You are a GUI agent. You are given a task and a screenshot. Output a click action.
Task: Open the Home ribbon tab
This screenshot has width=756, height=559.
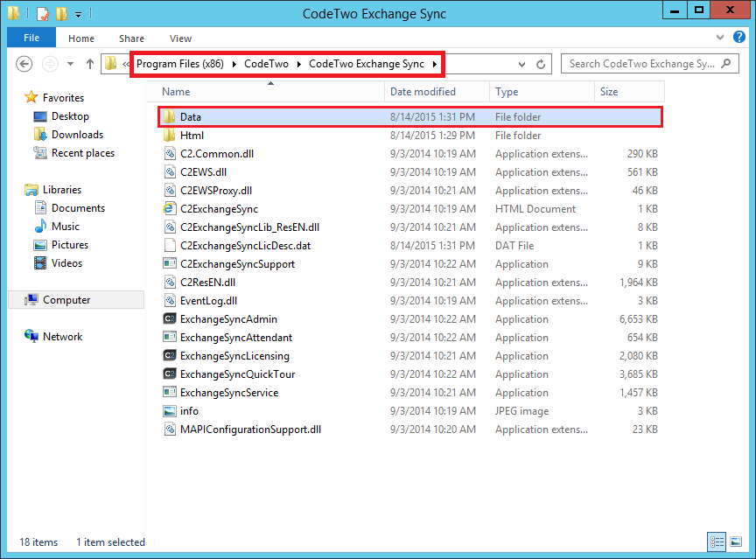coord(81,38)
